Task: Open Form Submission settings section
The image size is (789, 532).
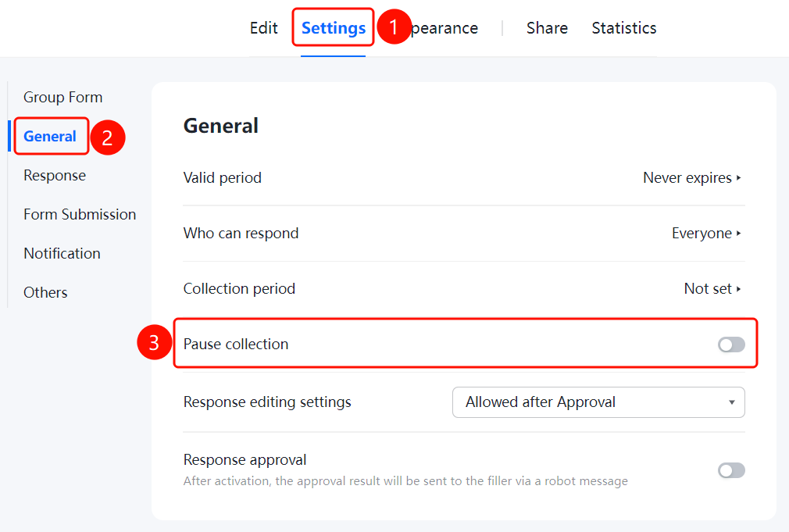Action: coord(80,214)
